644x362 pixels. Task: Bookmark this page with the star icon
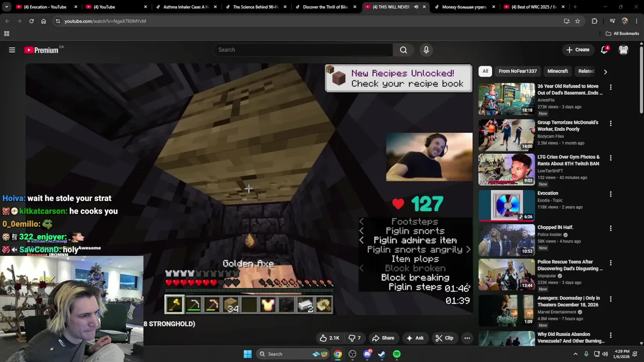pyautogui.click(x=578, y=21)
